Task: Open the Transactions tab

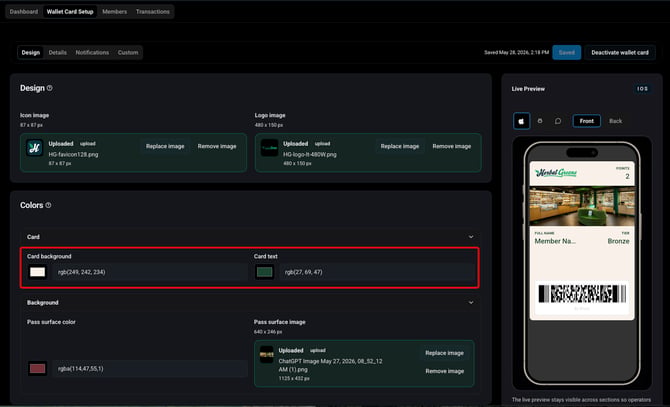Action: pyautogui.click(x=153, y=12)
